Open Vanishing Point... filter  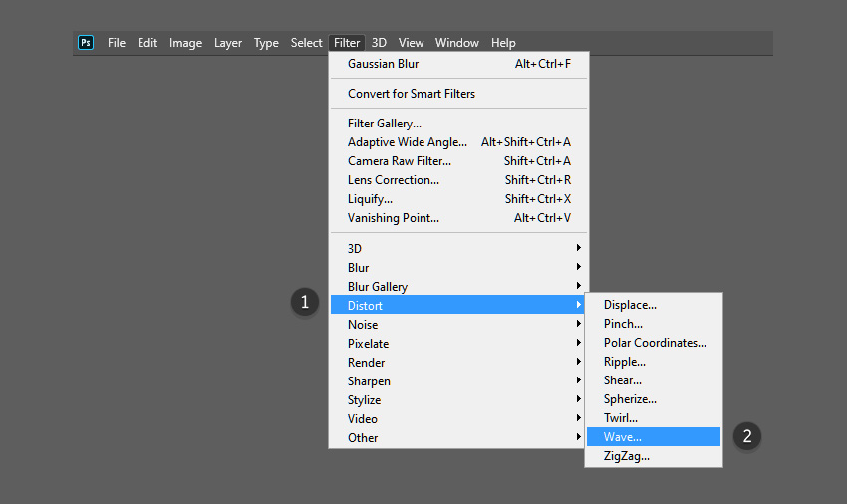click(459, 218)
